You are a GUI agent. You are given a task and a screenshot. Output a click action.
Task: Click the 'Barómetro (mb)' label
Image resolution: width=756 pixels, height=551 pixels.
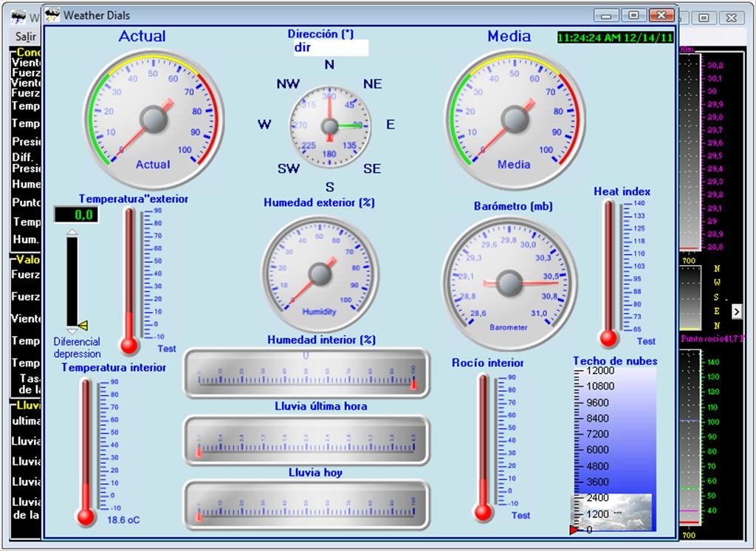click(513, 207)
